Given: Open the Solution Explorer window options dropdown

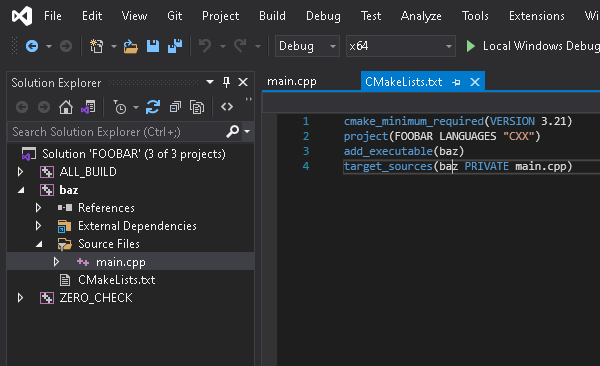Looking at the screenshot, I should [210, 82].
